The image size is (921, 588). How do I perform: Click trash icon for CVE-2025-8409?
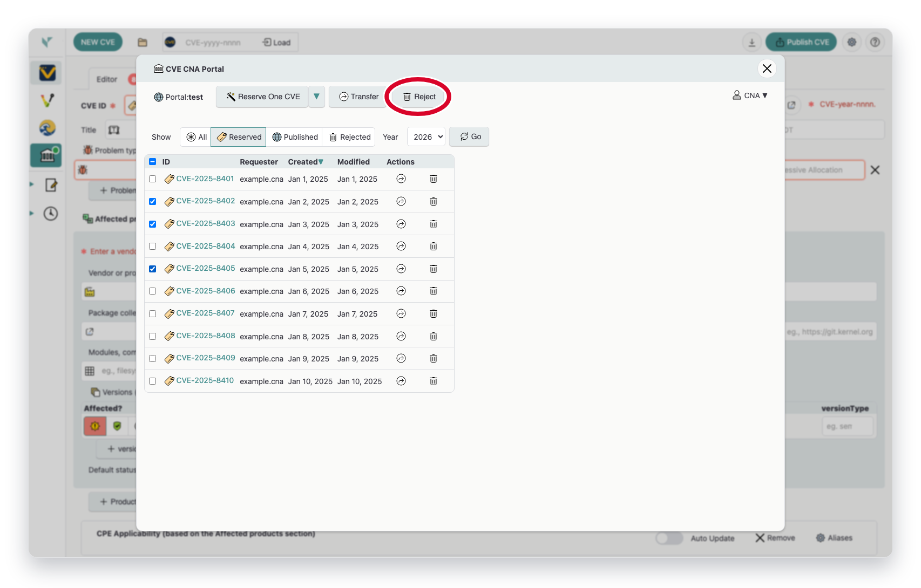[x=434, y=358]
